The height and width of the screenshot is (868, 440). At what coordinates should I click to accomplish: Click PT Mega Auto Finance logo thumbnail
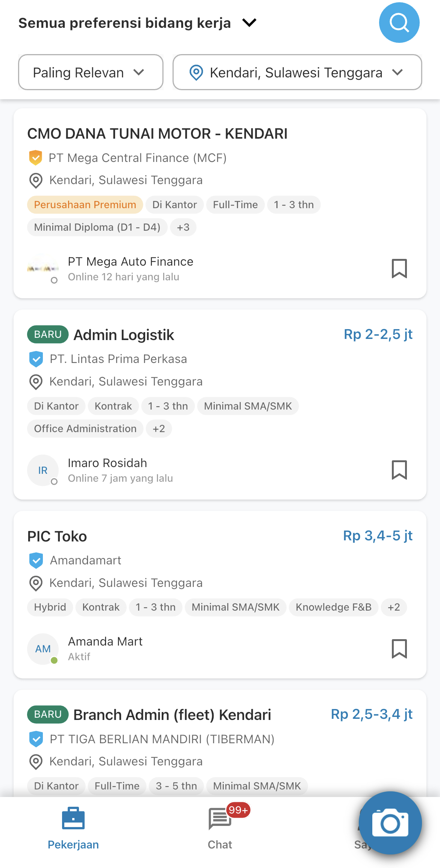pyautogui.click(x=43, y=269)
